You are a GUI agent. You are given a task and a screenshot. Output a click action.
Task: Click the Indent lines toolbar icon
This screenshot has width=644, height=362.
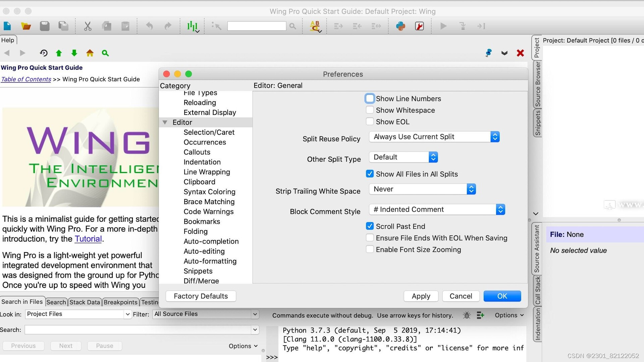coord(338,26)
